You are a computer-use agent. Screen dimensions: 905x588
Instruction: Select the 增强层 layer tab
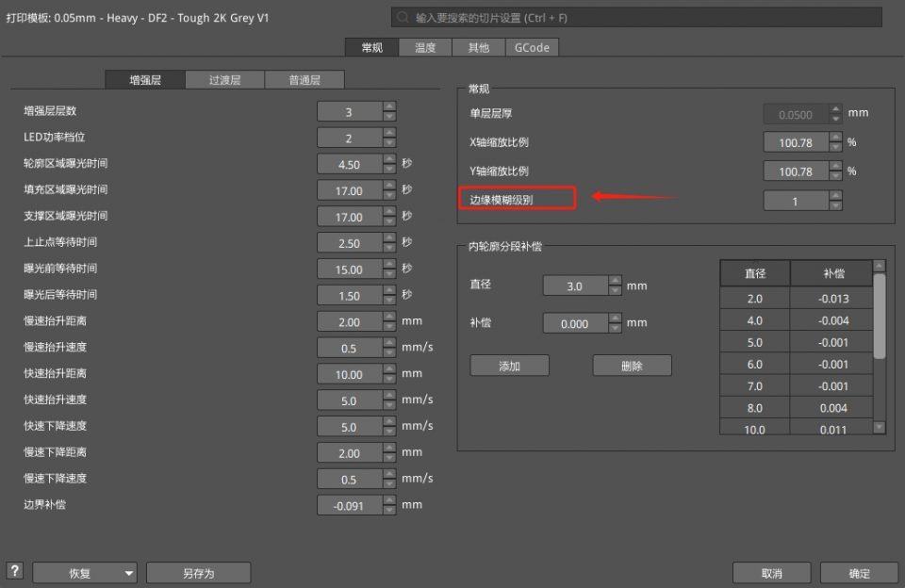click(145, 80)
